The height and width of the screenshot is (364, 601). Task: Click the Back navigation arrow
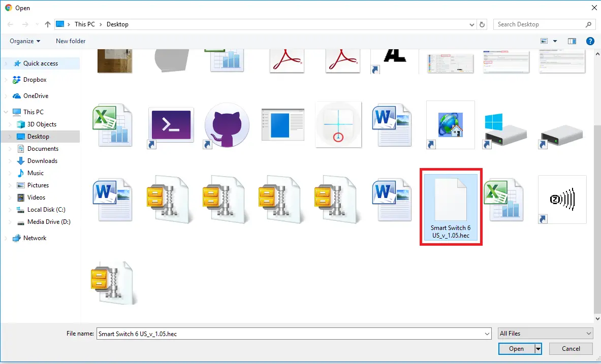(10, 24)
